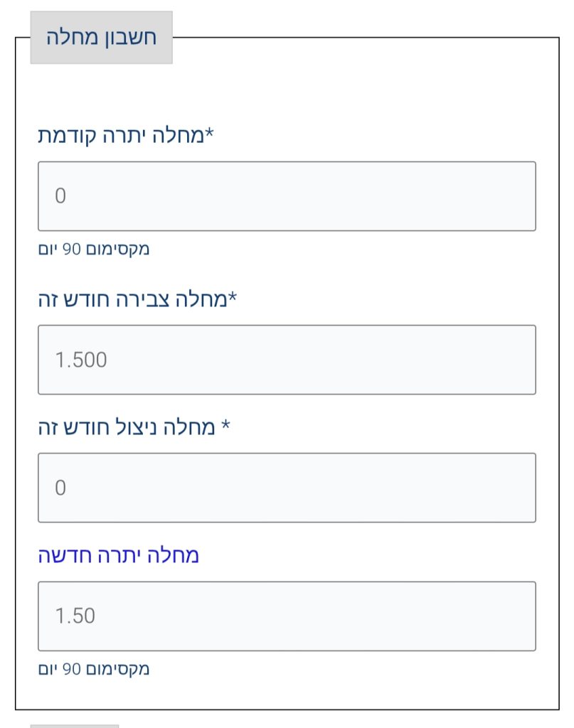Screen dimensions: 574x728
Task: Click the required asterisk of 'מחלה יתרה קודמת'
Action: pyautogui.click(x=209, y=134)
